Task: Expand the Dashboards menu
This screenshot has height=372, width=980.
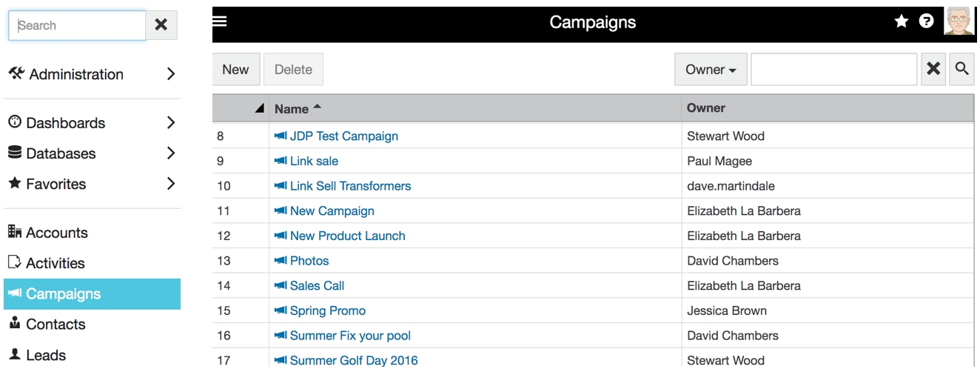Action: pyautogui.click(x=170, y=123)
